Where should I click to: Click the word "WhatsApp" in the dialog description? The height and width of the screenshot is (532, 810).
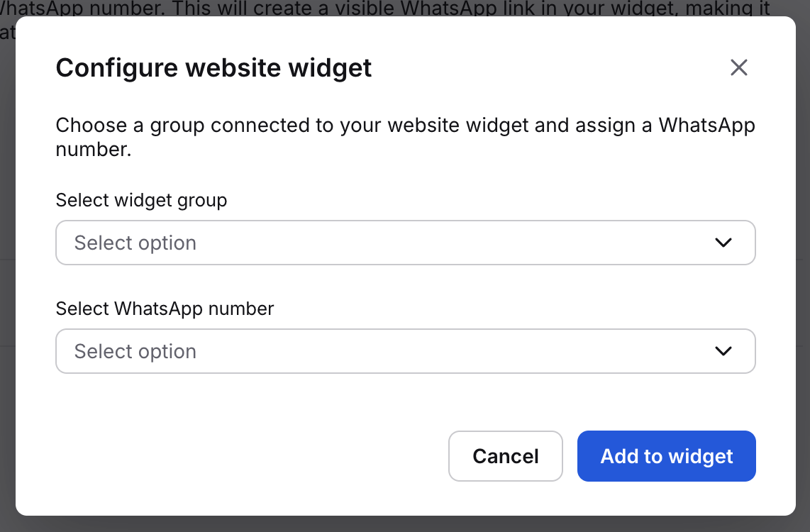coord(706,126)
